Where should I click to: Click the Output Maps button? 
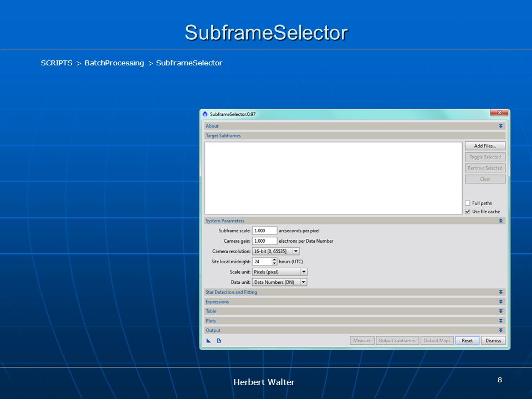(x=437, y=341)
